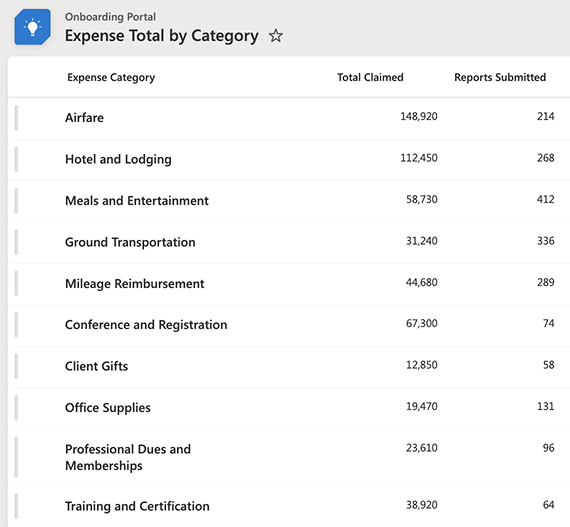The height and width of the screenshot is (527, 570).
Task: Click the 19,470 total claimed value
Action: pyautogui.click(x=422, y=406)
